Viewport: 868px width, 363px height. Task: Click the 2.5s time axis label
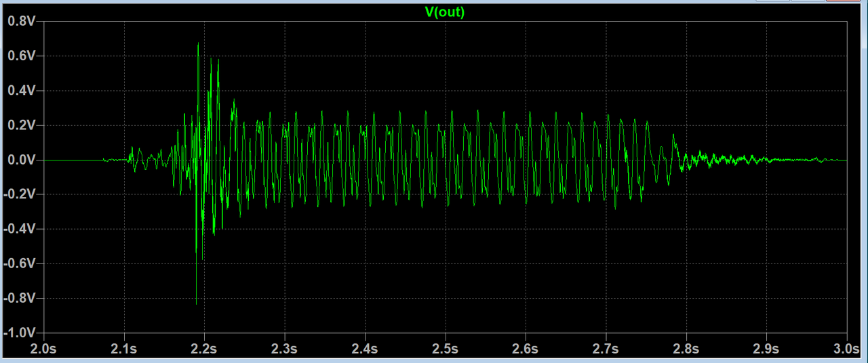(x=445, y=349)
